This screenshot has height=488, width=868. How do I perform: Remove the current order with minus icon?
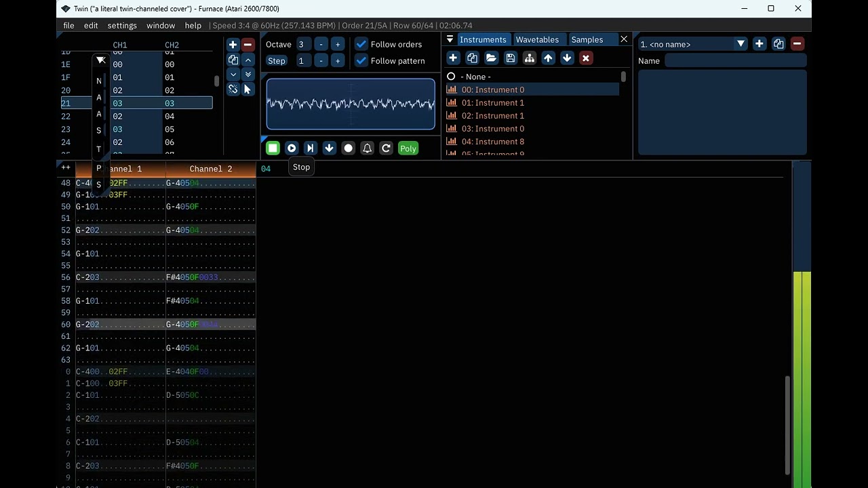(248, 45)
